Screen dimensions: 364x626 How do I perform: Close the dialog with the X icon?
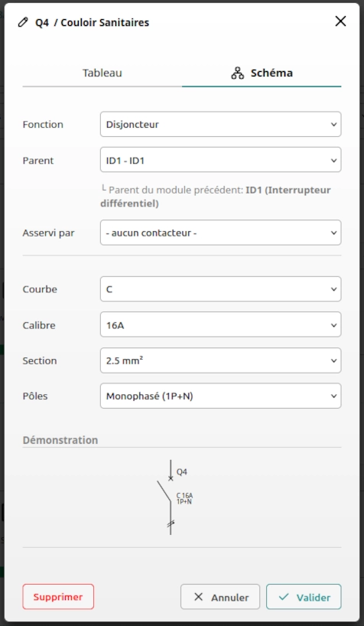tap(340, 21)
